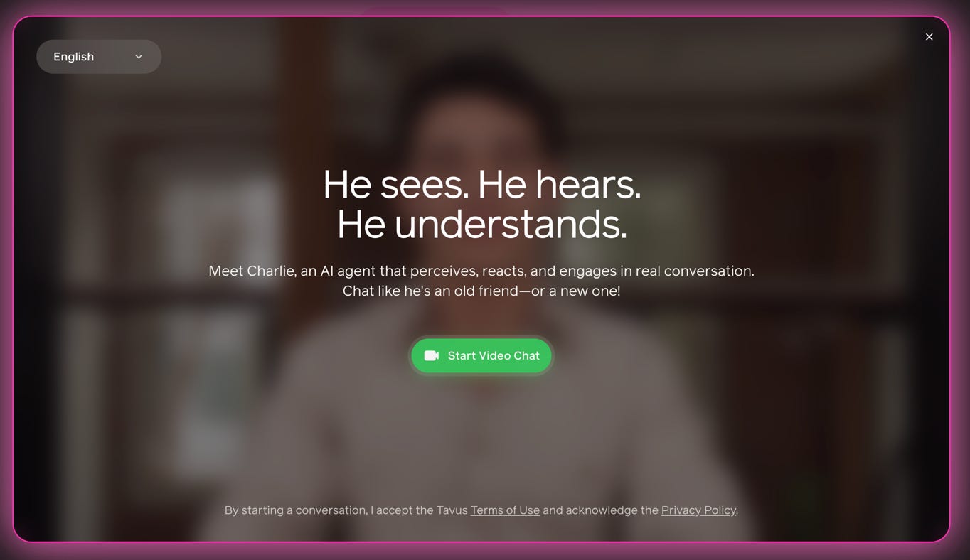This screenshot has height=560, width=970.
Task: Click the "He understands." headline line
Action: pos(481,225)
